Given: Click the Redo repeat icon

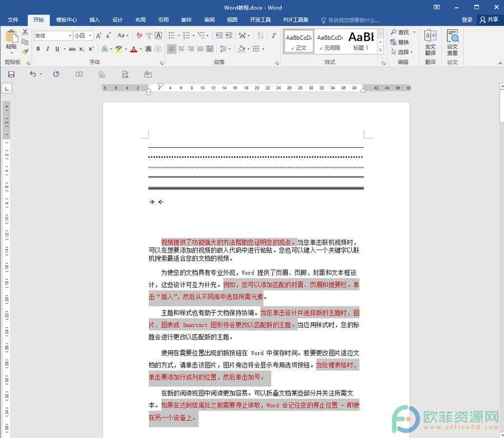Looking at the screenshot, I should (x=56, y=74).
